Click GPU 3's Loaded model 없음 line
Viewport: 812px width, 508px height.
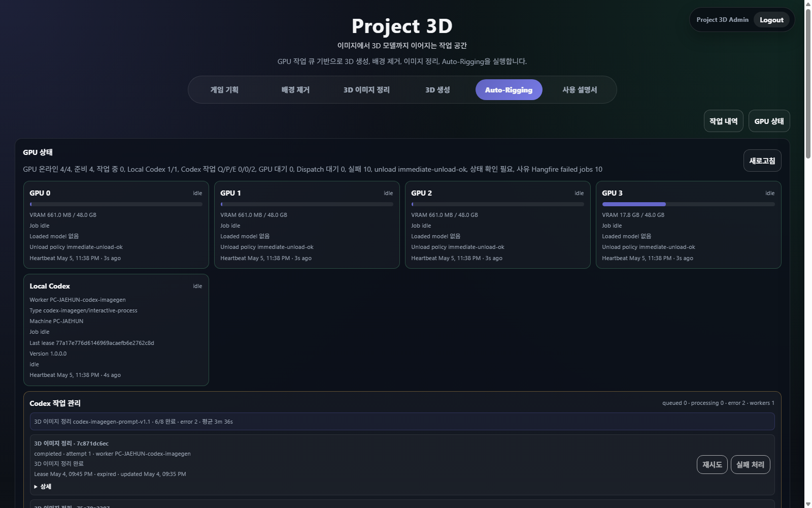click(626, 236)
